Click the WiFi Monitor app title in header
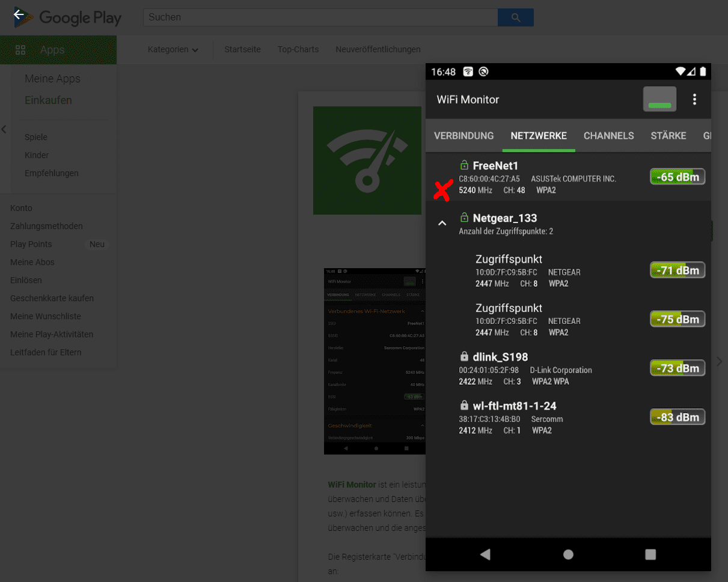The width and height of the screenshot is (728, 582). 468,99
